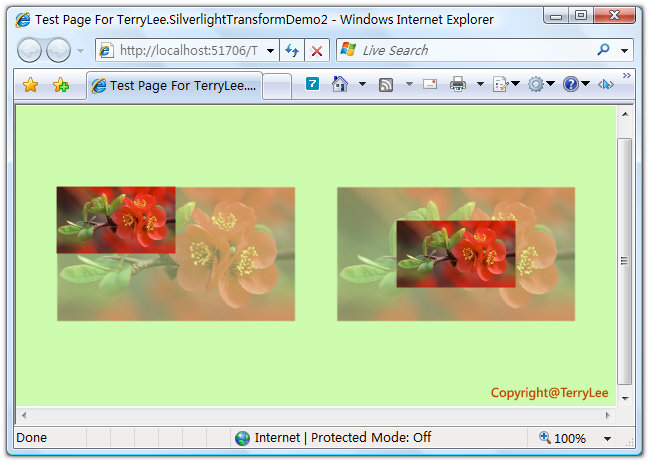Maximize the Internet Explorer window
This screenshot has height=462, width=649.
coord(581,16)
